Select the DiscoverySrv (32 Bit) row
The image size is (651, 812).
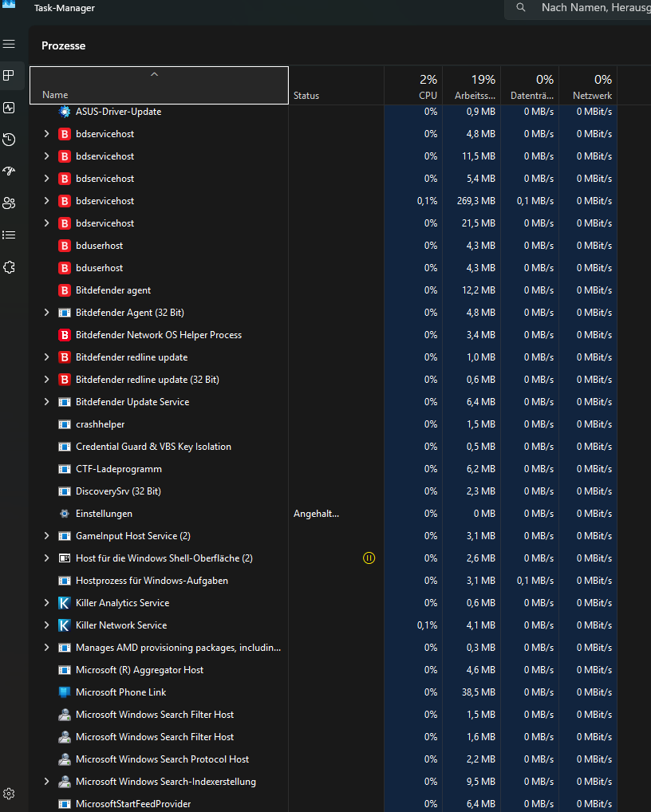coord(323,491)
